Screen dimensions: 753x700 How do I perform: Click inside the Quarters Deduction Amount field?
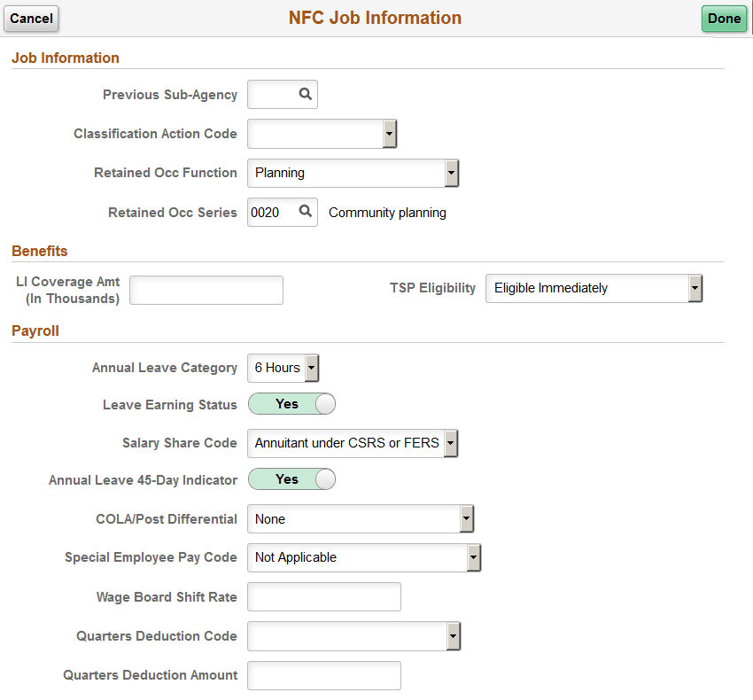point(324,675)
